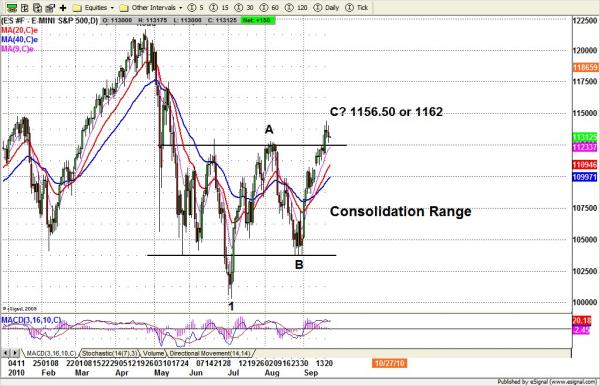
Task: Open the Equities dropdown arrow
Action: pyautogui.click(x=112, y=8)
